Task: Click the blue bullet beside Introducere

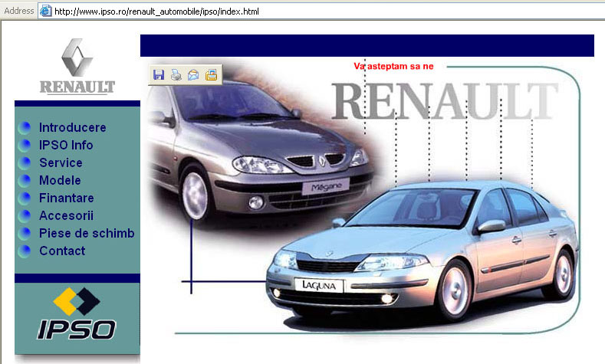Action: pos(25,128)
